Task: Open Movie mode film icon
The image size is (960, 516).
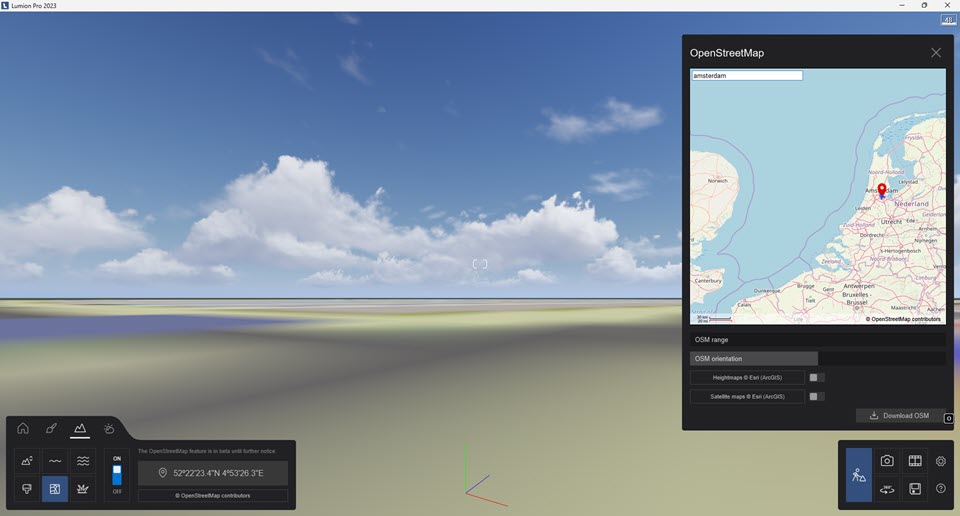Action: pyautogui.click(x=915, y=461)
